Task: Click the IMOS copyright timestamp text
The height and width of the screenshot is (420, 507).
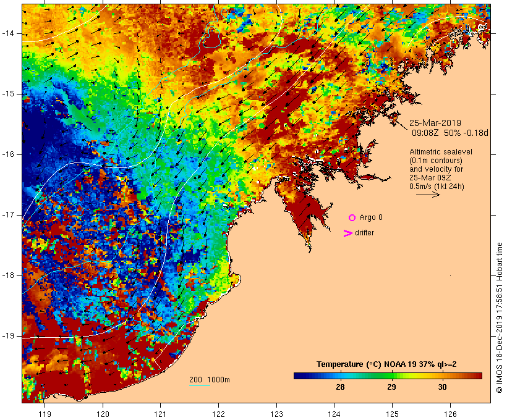Action: (x=499, y=317)
